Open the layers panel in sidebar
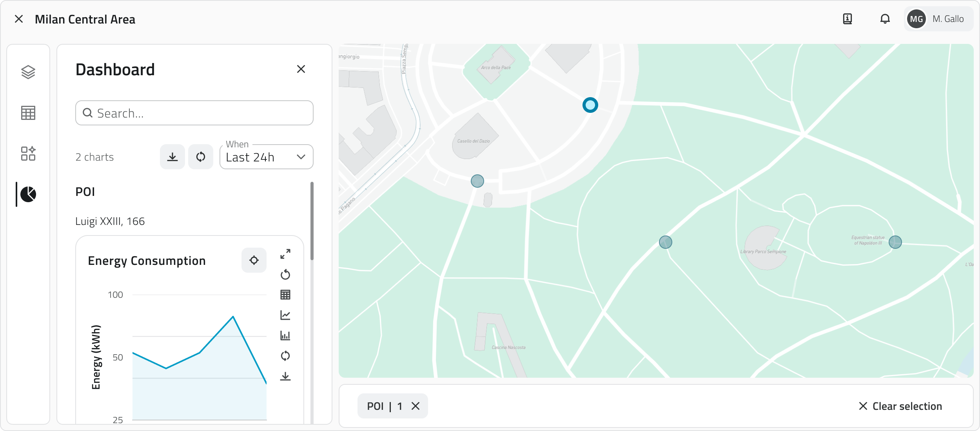980x431 pixels. (x=28, y=72)
